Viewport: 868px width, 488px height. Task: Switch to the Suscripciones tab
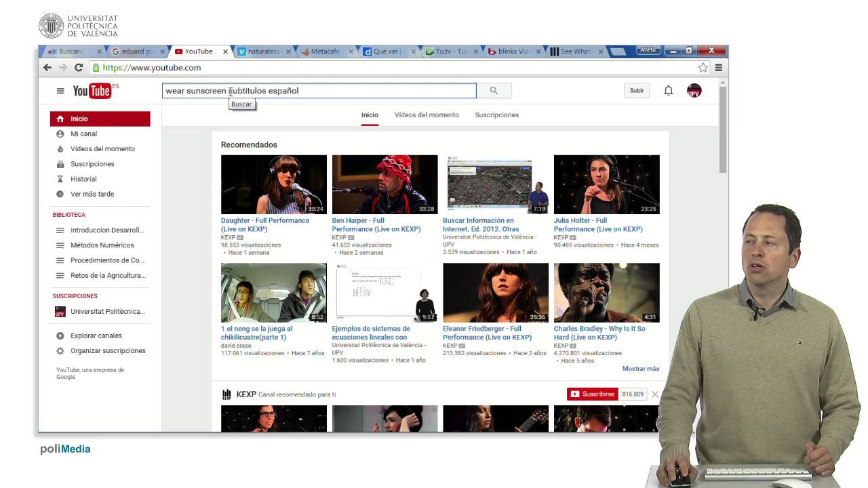click(x=497, y=115)
